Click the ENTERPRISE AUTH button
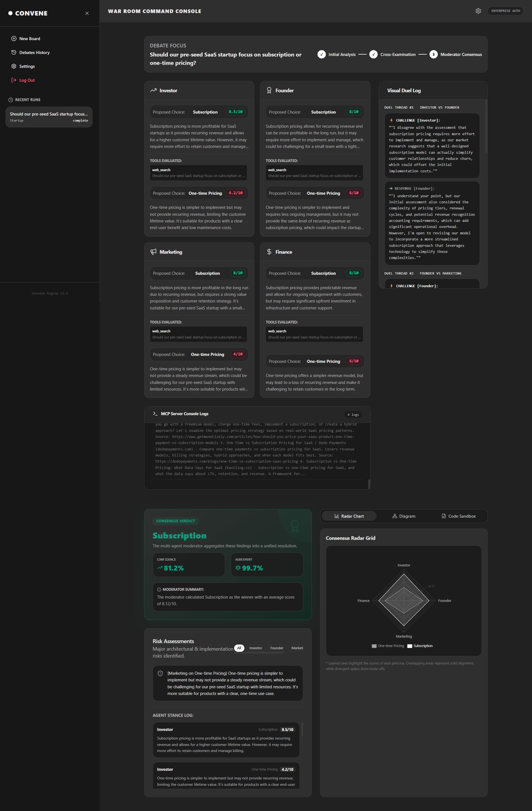This screenshot has width=532, height=811. pyautogui.click(x=505, y=11)
